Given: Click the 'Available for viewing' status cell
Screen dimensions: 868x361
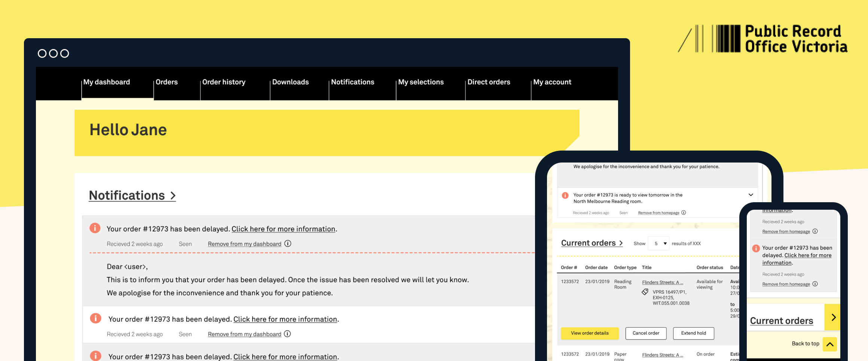Looking at the screenshot, I should (x=709, y=285).
